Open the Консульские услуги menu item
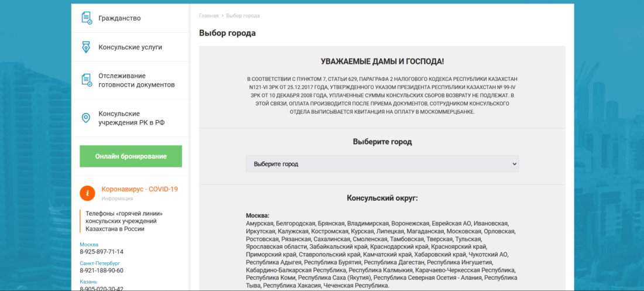This screenshot has width=644, height=291. coord(130,47)
